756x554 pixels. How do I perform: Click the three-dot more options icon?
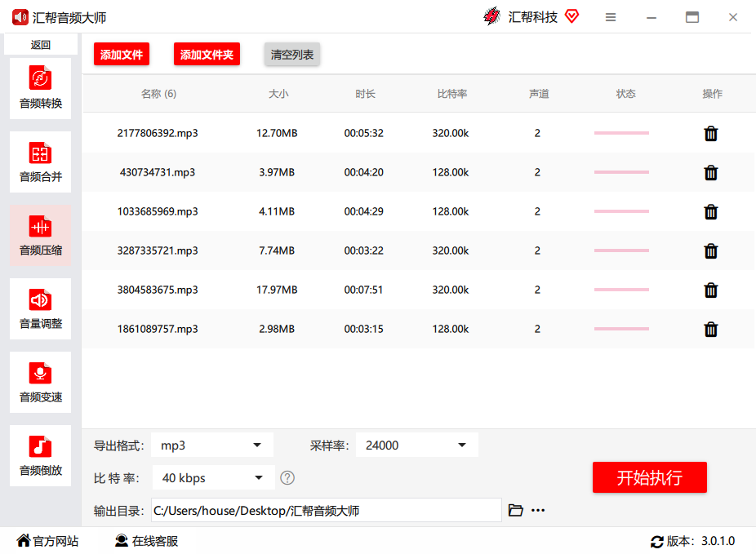click(x=538, y=511)
